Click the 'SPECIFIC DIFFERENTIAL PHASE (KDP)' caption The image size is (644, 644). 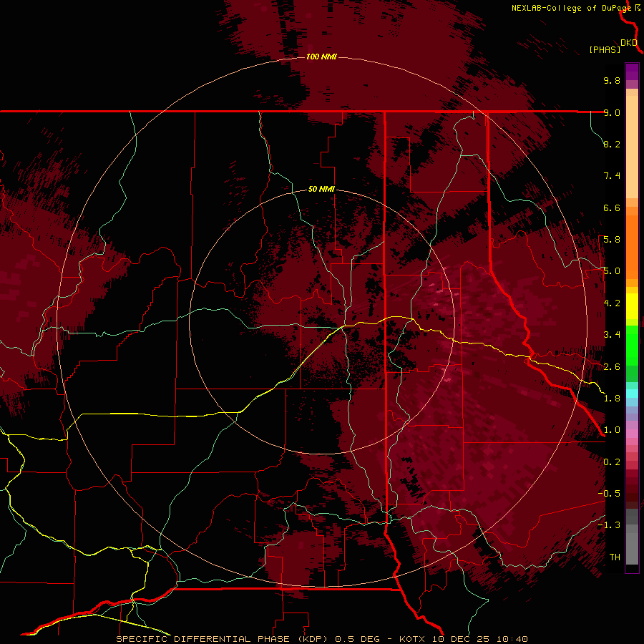click(222, 639)
